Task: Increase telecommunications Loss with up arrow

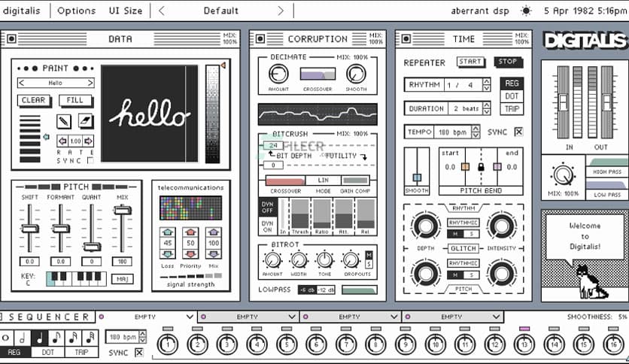Action: coord(168,232)
